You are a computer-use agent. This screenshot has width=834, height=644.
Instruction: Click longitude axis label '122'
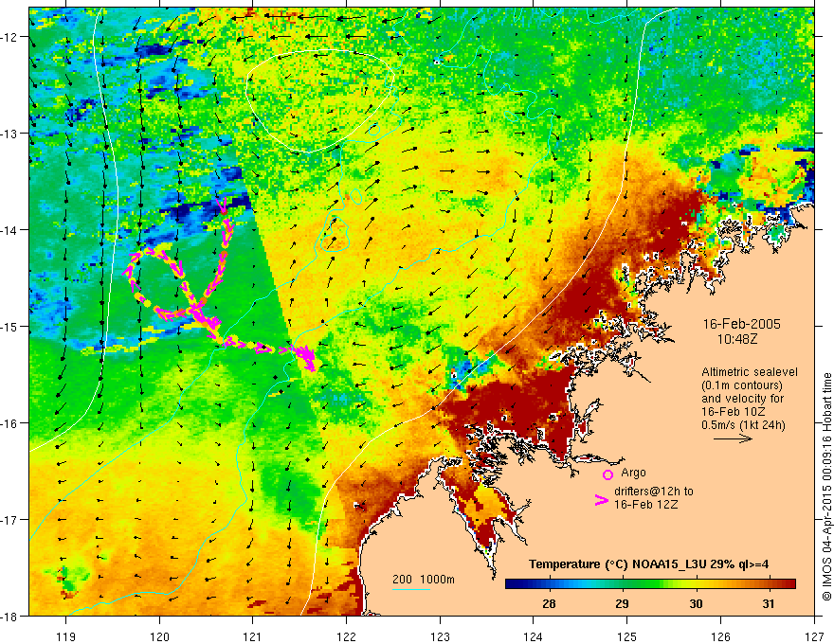pyautogui.click(x=346, y=636)
